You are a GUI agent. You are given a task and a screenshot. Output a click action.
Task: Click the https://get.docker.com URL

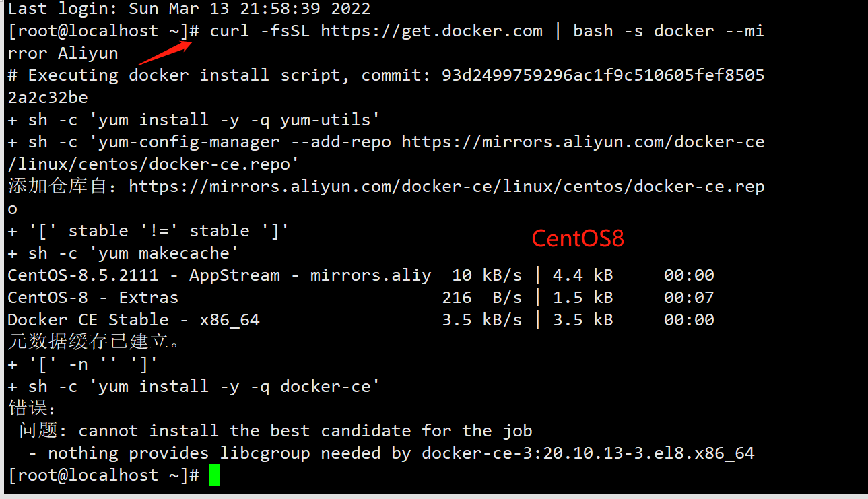click(432, 31)
